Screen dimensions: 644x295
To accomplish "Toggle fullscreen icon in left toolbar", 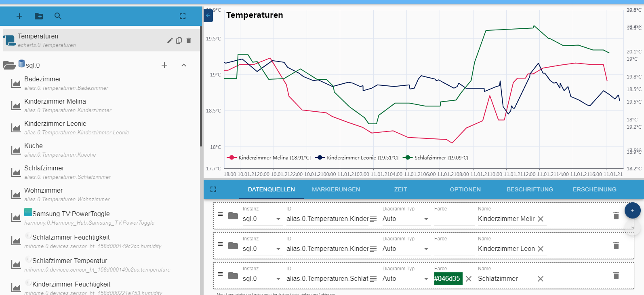I will 183,16.
